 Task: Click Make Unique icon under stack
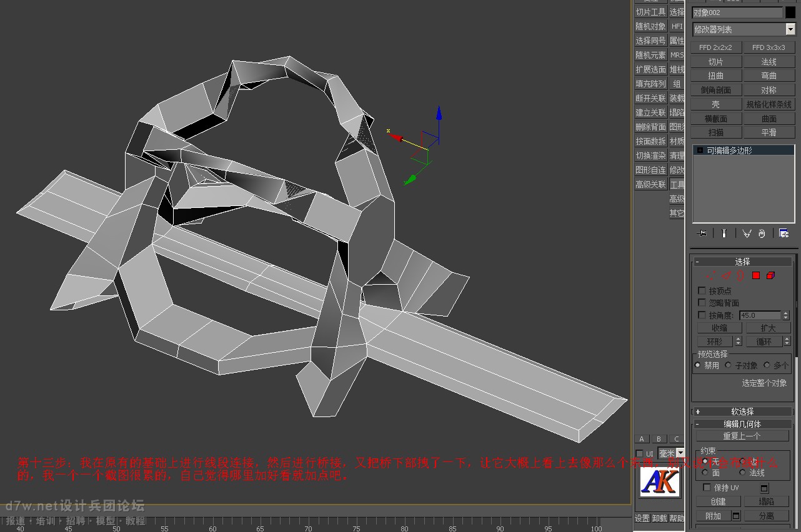coord(747,234)
